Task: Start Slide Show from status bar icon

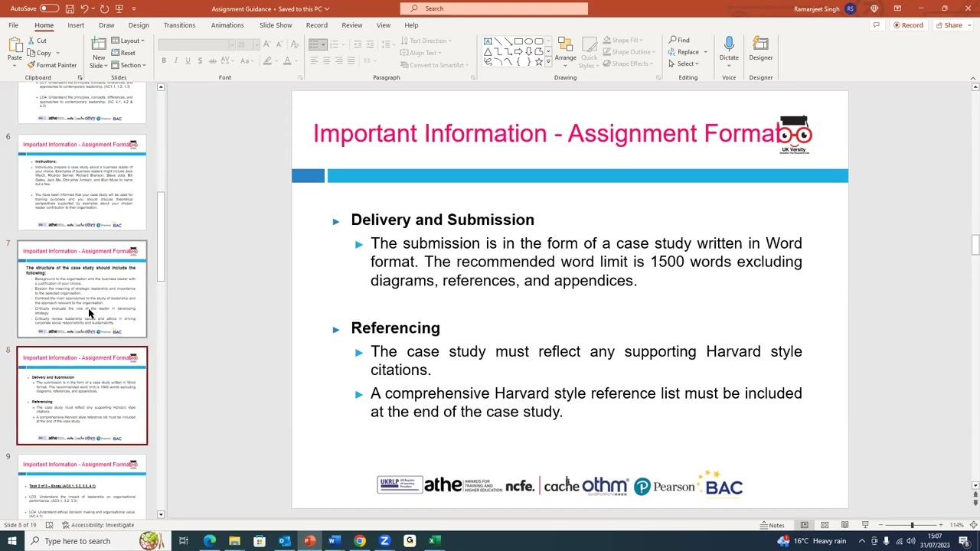Action: click(865, 525)
